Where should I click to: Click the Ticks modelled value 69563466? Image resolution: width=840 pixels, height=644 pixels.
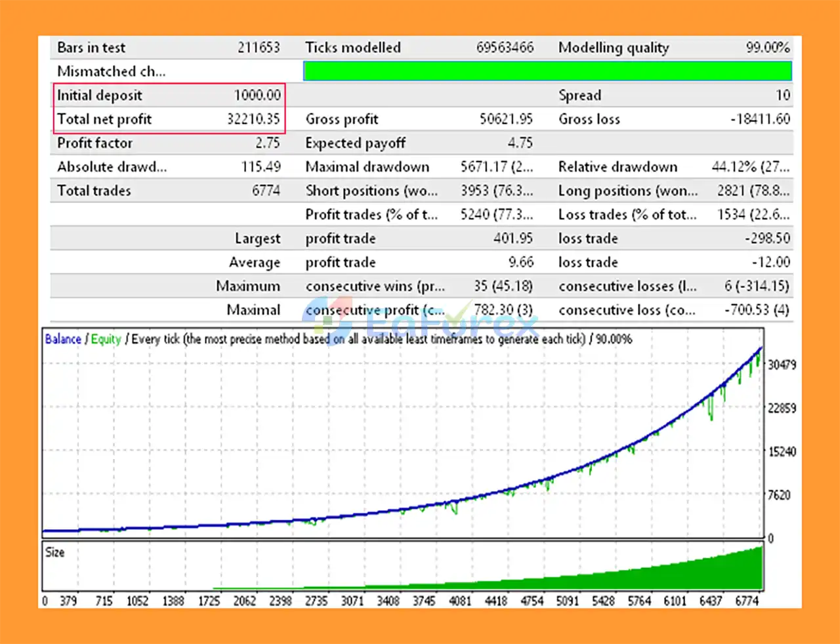click(505, 48)
